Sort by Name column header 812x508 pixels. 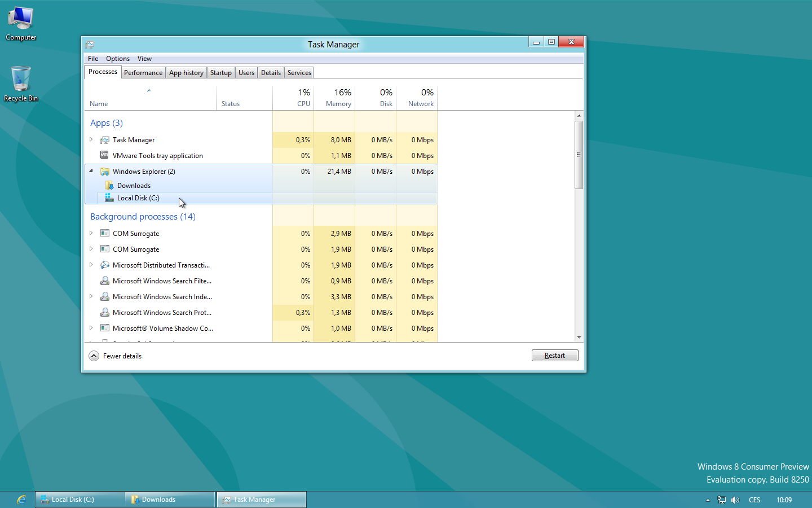(x=151, y=98)
